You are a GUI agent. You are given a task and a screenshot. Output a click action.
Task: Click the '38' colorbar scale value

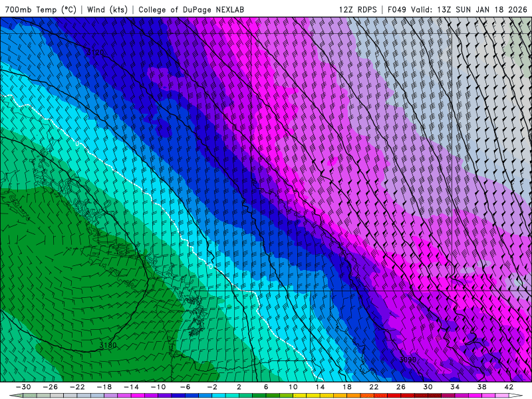(x=481, y=387)
